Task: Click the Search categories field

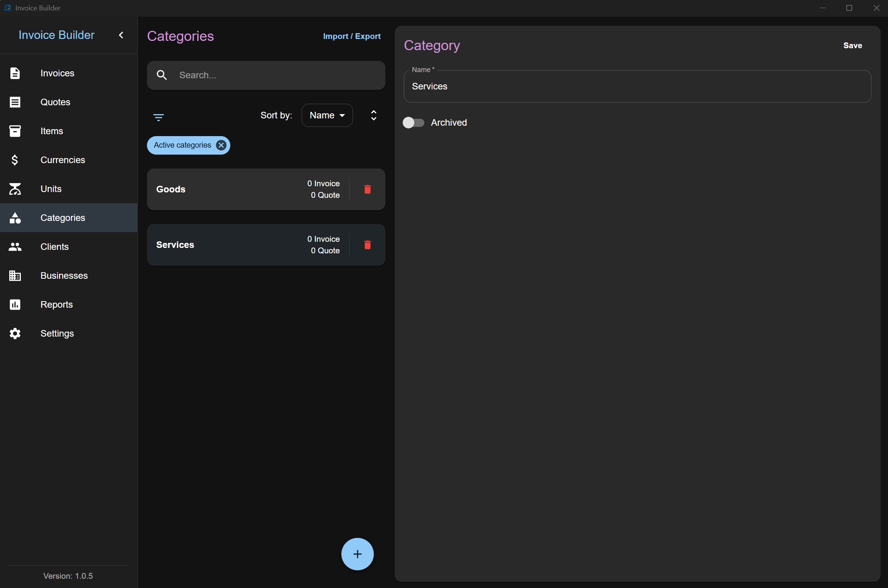Action: (266, 75)
